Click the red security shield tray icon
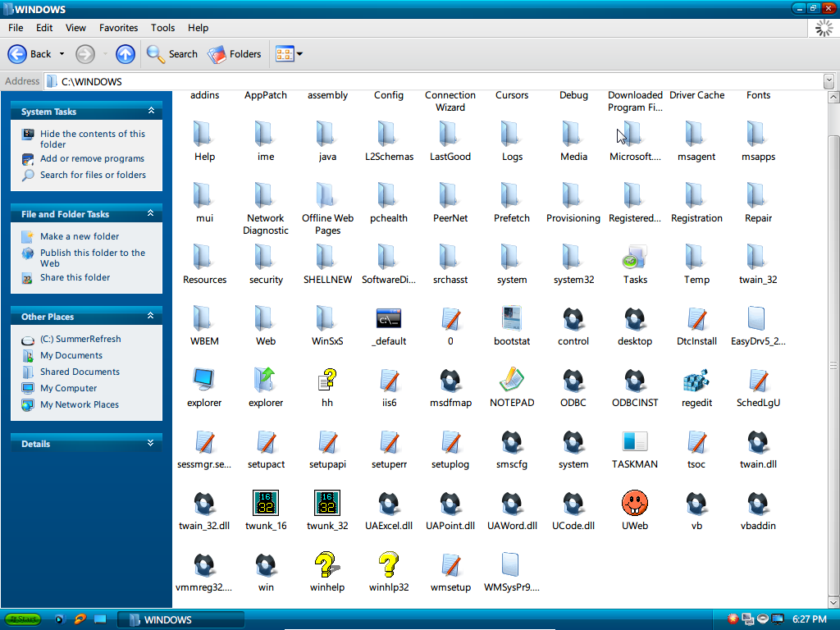This screenshot has width=840, height=630. tap(733, 619)
